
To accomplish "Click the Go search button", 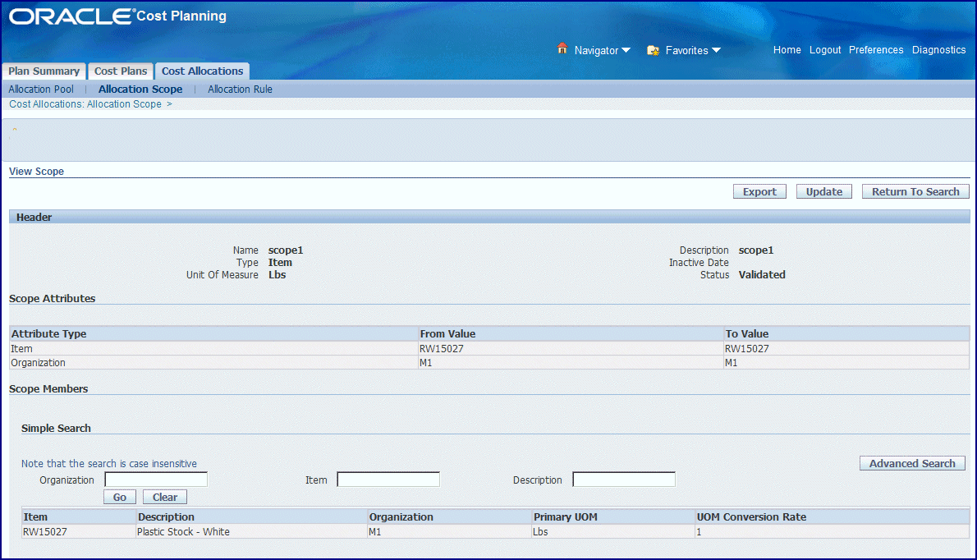I will pyautogui.click(x=120, y=497).
